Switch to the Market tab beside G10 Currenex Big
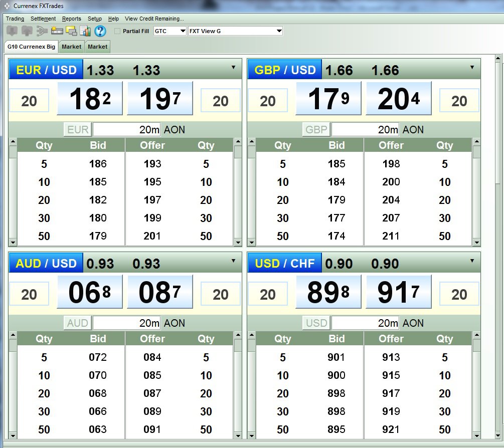Image resolution: width=504 pixels, height=448 pixels. point(71,47)
